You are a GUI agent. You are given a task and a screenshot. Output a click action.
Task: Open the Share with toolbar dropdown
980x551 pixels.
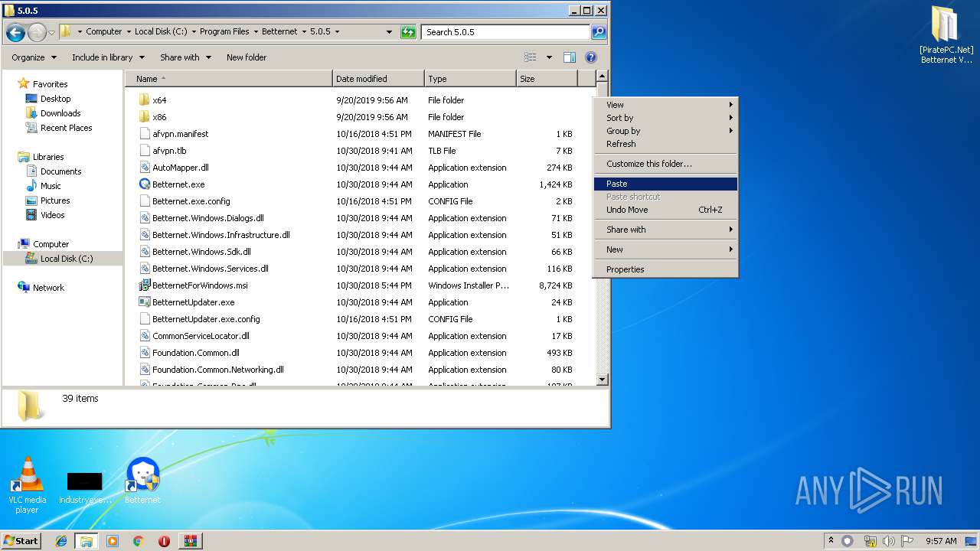click(x=185, y=57)
